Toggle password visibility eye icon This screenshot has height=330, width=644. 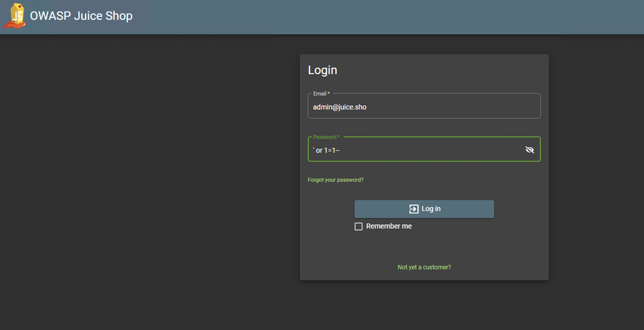pyautogui.click(x=529, y=150)
